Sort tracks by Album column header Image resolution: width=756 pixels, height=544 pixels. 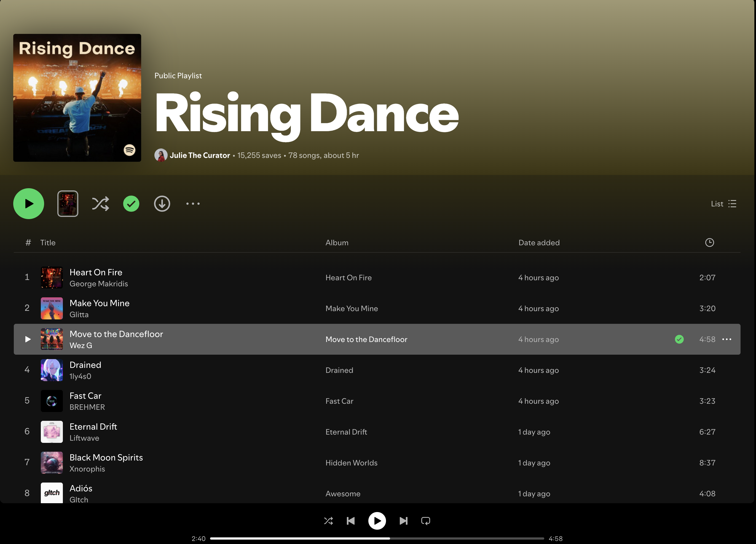pos(337,243)
